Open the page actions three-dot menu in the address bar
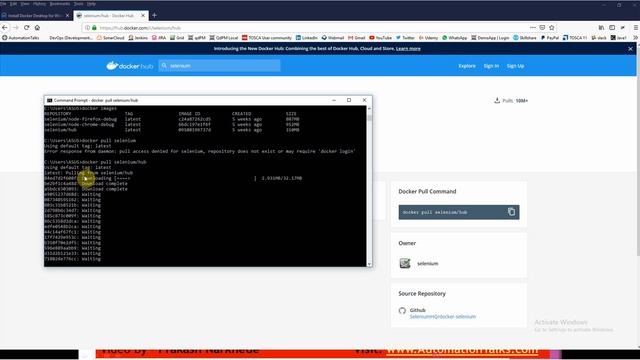Screen dimensions: 640x360 (x=533, y=27)
